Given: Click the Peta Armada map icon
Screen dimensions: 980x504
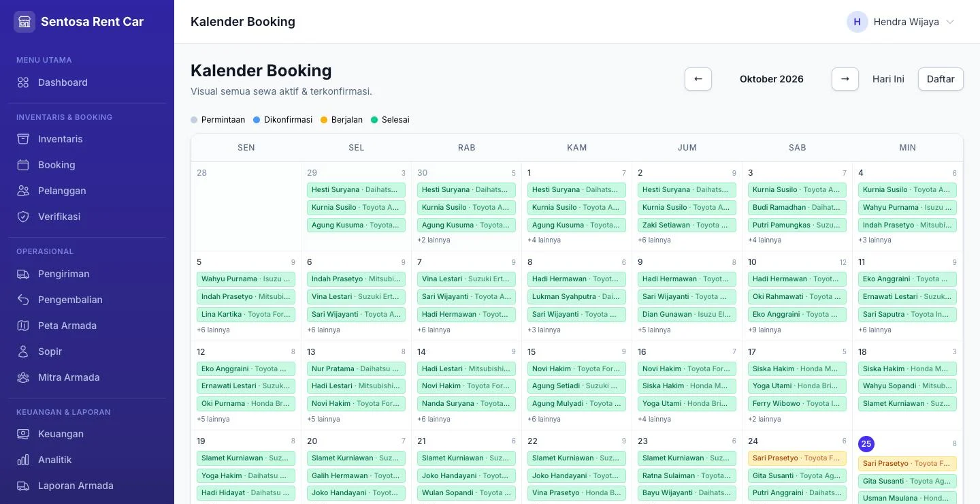Looking at the screenshot, I should [x=23, y=326].
